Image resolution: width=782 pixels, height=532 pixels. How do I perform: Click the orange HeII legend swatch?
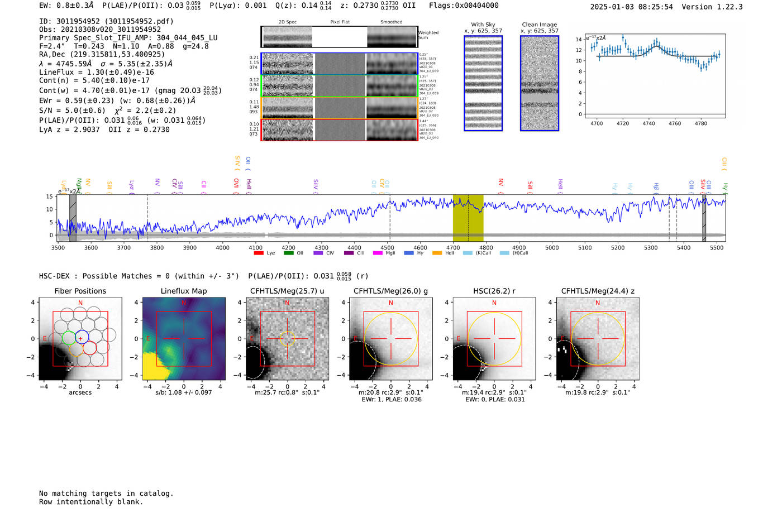click(x=437, y=253)
